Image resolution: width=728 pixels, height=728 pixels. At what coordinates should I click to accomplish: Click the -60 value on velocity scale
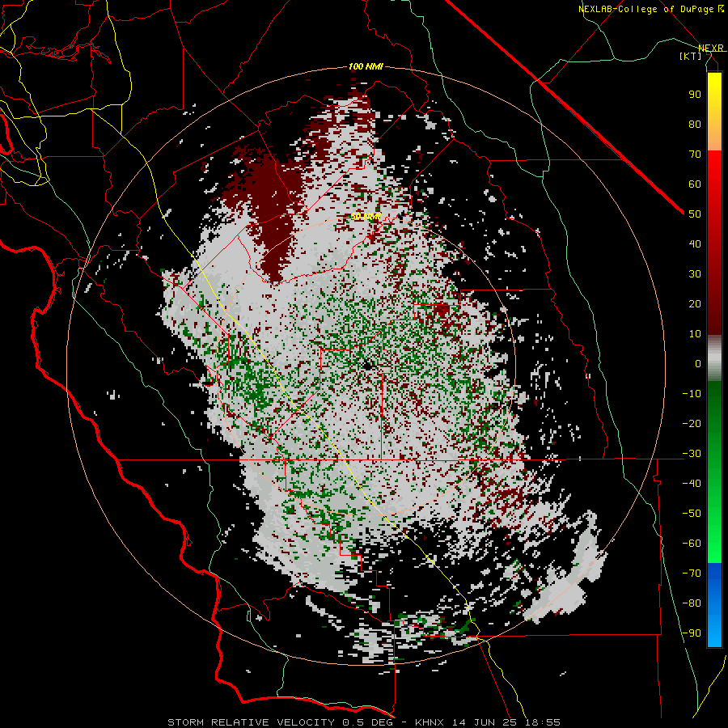click(x=692, y=544)
